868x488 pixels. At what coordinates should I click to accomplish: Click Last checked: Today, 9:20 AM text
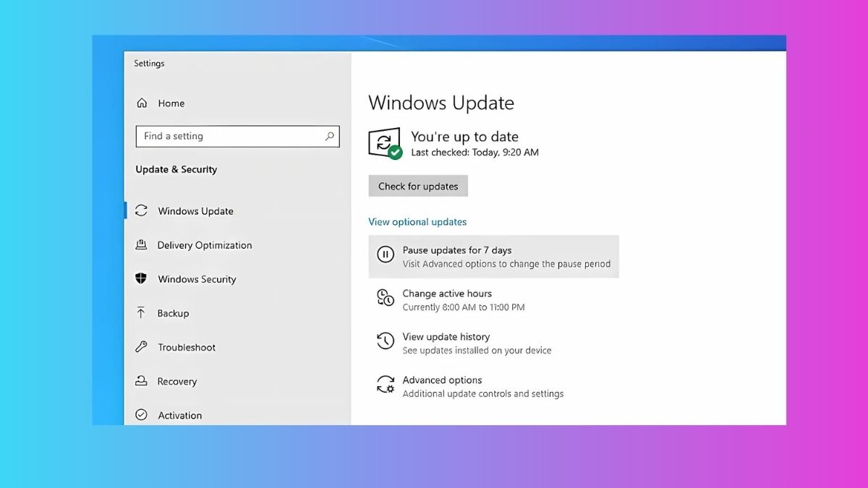[475, 153]
